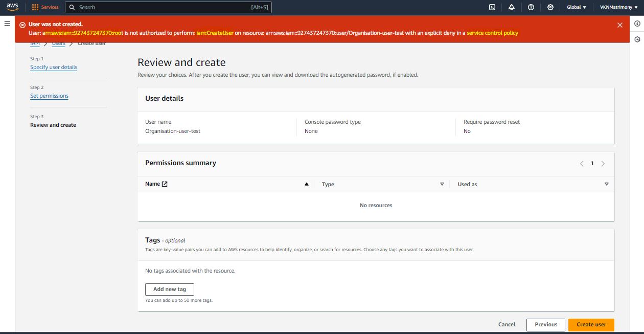Expand the VKNMatrimony account menu
The height and width of the screenshot is (334, 644).
(x=618, y=7)
